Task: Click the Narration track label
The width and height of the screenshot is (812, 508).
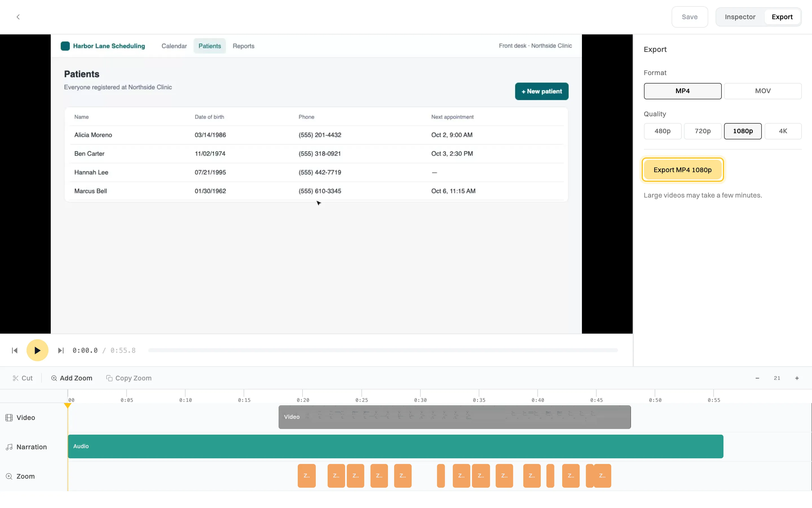Action: [32, 447]
